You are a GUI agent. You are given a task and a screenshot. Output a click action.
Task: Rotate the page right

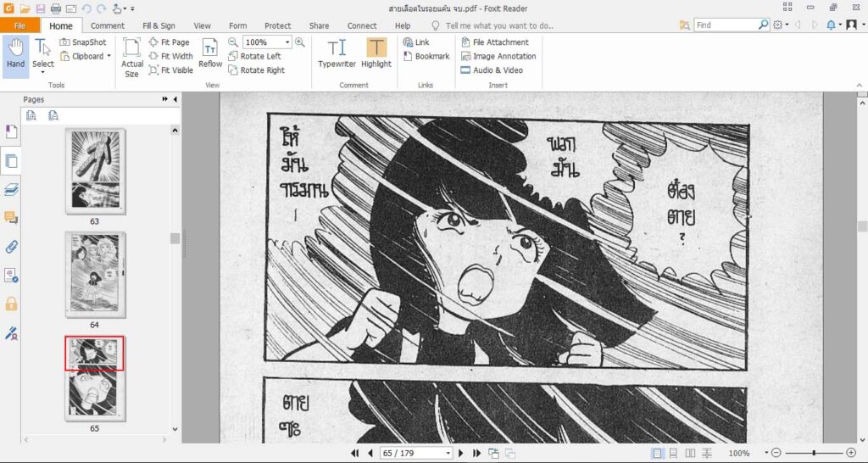pyautogui.click(x=256, y=70)
